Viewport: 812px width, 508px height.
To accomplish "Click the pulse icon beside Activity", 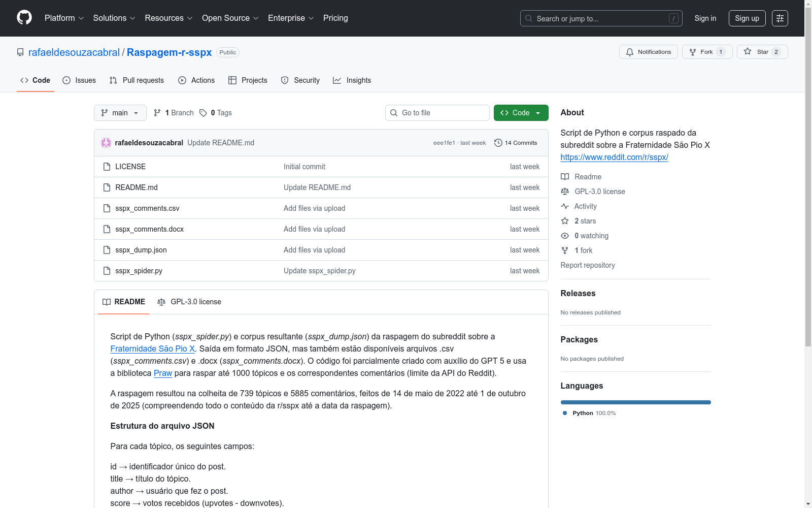I will [565, 206].
